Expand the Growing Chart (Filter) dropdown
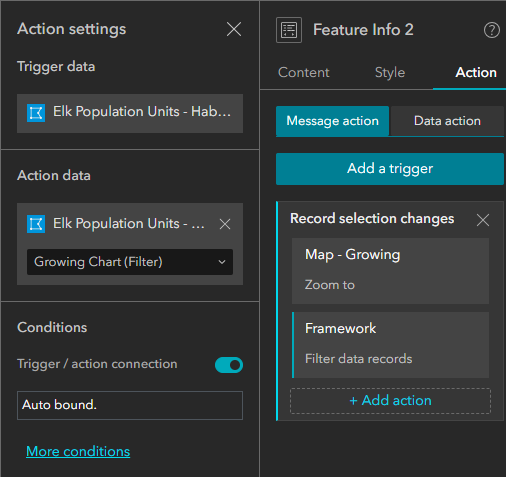Image resolution: width=506 pixels, height=477 pixels. pos(130,262)
